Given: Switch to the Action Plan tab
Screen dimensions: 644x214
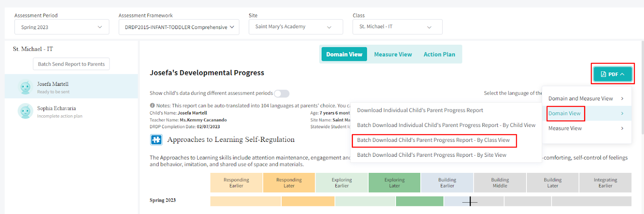Looking at the screenshot, I should click(x=439, y=54).
